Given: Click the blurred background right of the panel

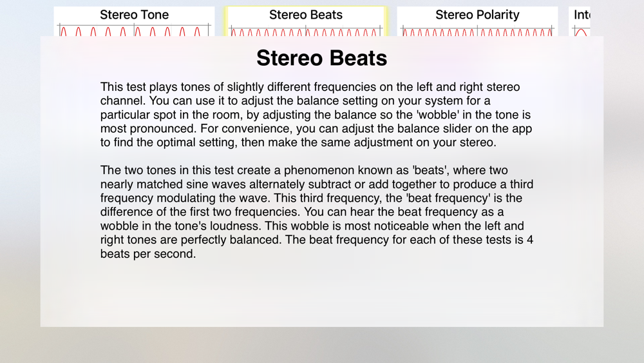Looking at the screenshot, I should point(624,181).
